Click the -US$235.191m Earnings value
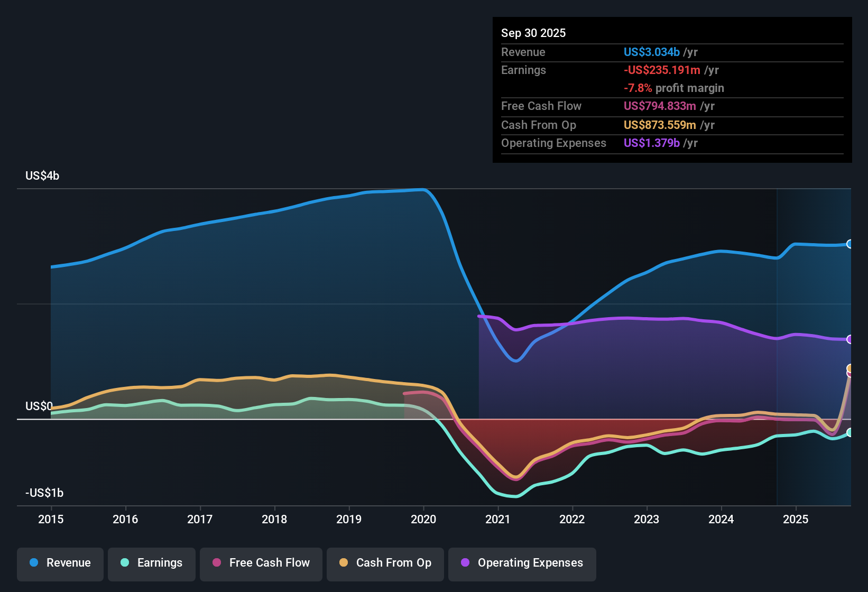Screen dimensions: 868x592 point(661,70)
